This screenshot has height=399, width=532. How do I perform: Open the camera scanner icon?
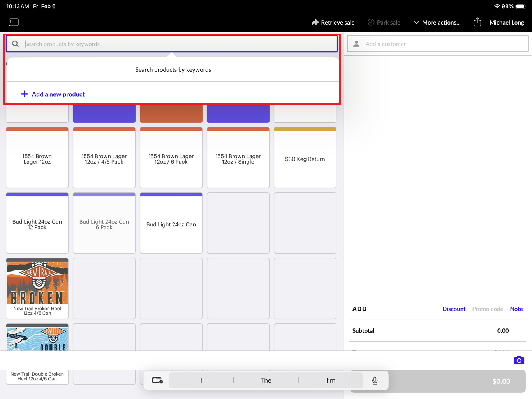point(519,360)
